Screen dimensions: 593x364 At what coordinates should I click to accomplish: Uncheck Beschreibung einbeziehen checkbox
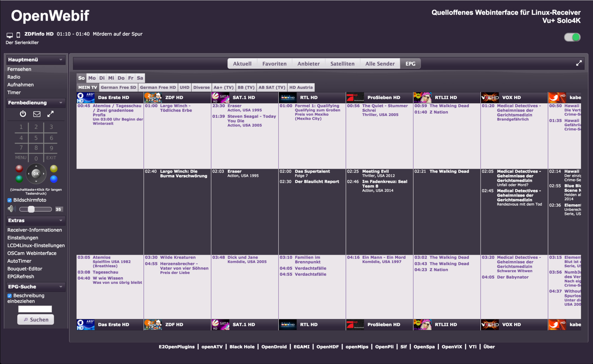10,296
